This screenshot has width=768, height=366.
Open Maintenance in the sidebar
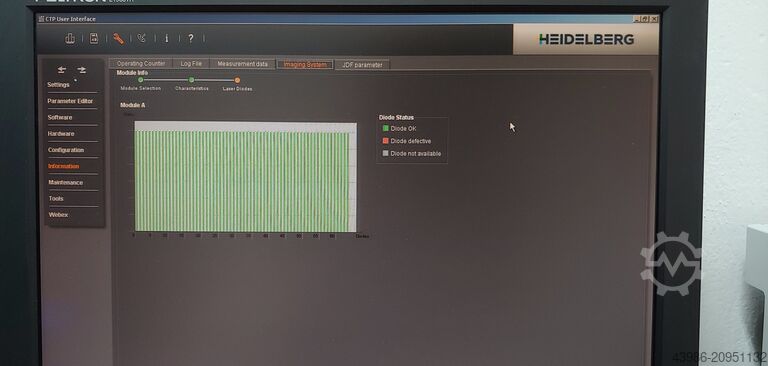click(65, 182)
